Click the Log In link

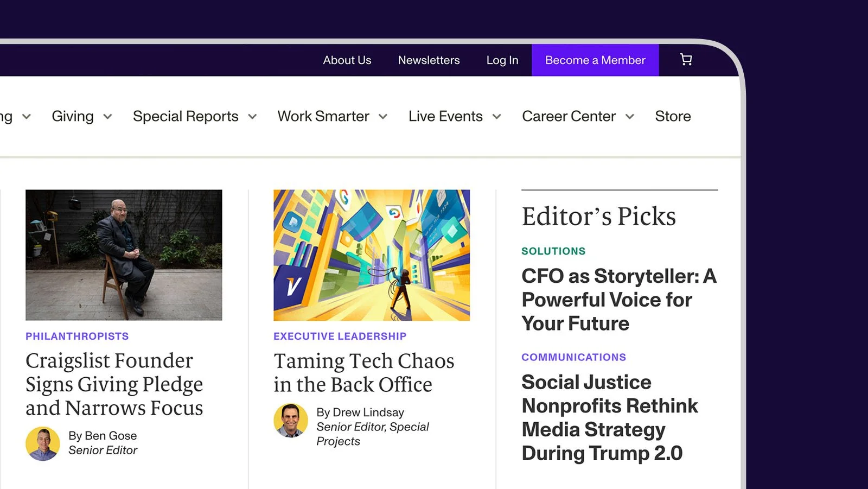point(502,60)
